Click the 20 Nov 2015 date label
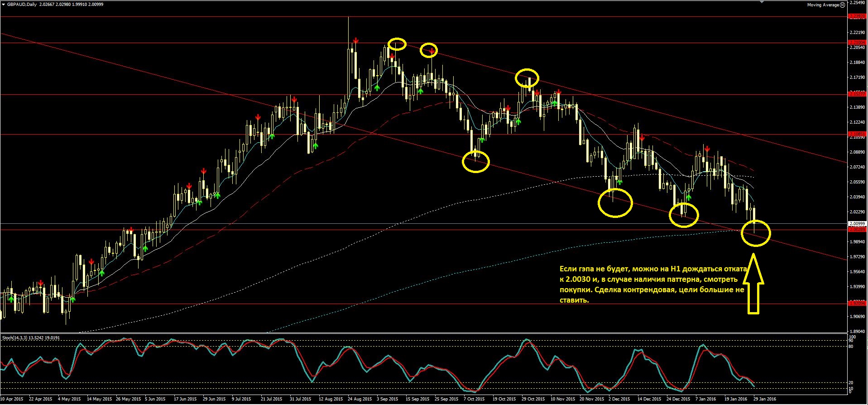Viewport: 868px width, 405px height. pos(591,399)
